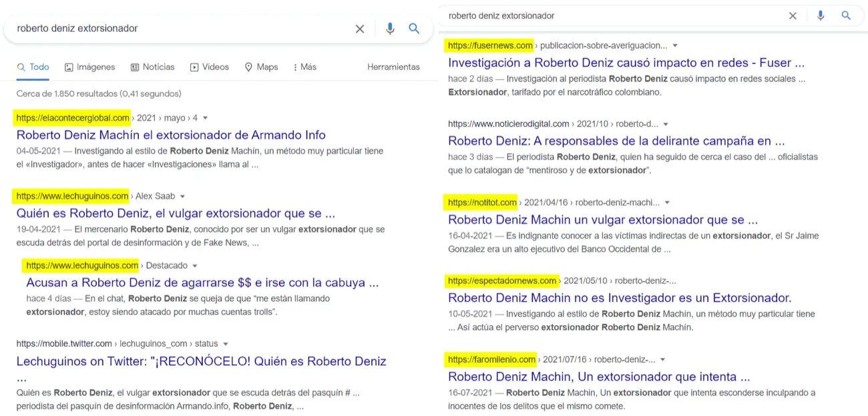This screenshot has width=868, height=416.
Task: Clear the right search box with X icon
Action: [x=793, y=15]
